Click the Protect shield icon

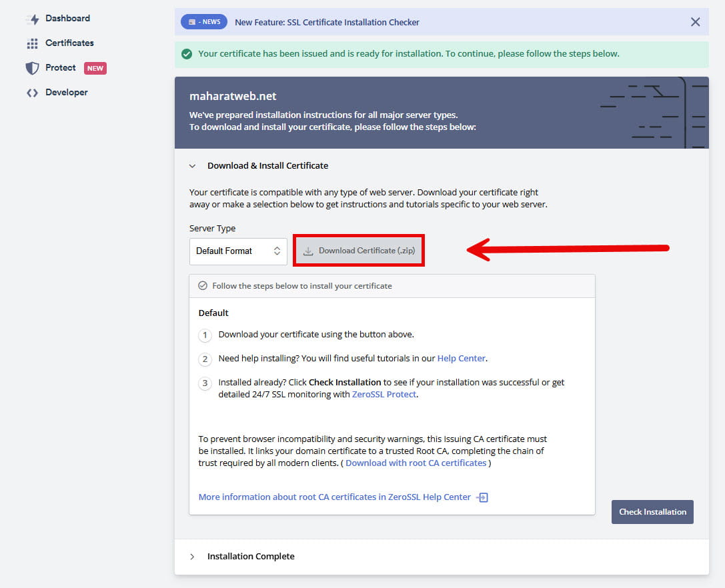(x=33, y=68)
